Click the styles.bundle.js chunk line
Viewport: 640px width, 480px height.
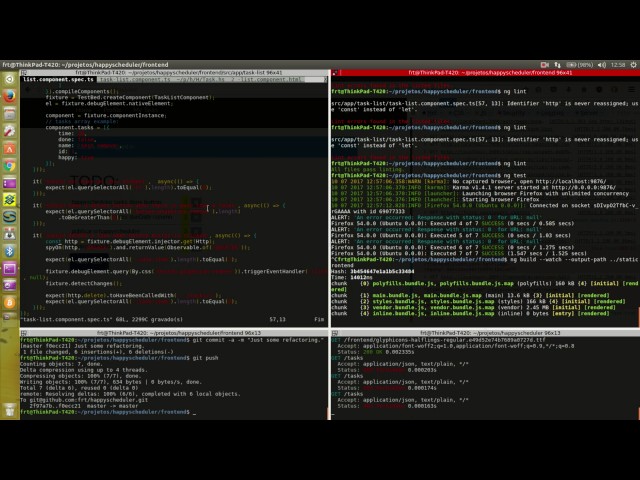(478, 302)
